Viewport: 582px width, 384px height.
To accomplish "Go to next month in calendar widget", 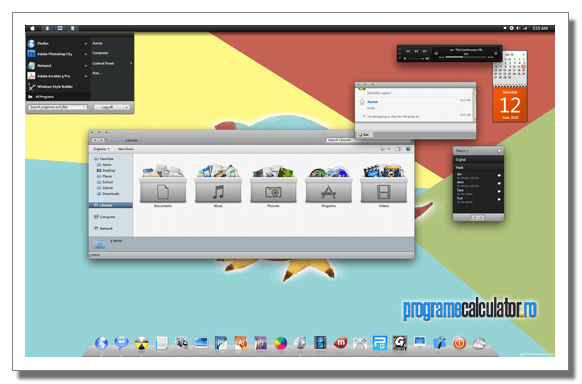I will click(523, 55).
